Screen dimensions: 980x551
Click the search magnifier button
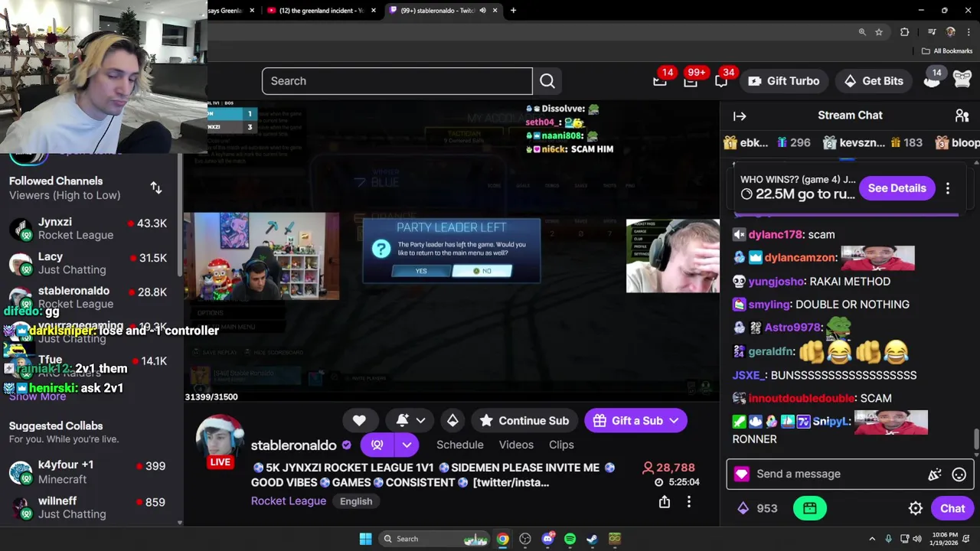click(547, 81)
